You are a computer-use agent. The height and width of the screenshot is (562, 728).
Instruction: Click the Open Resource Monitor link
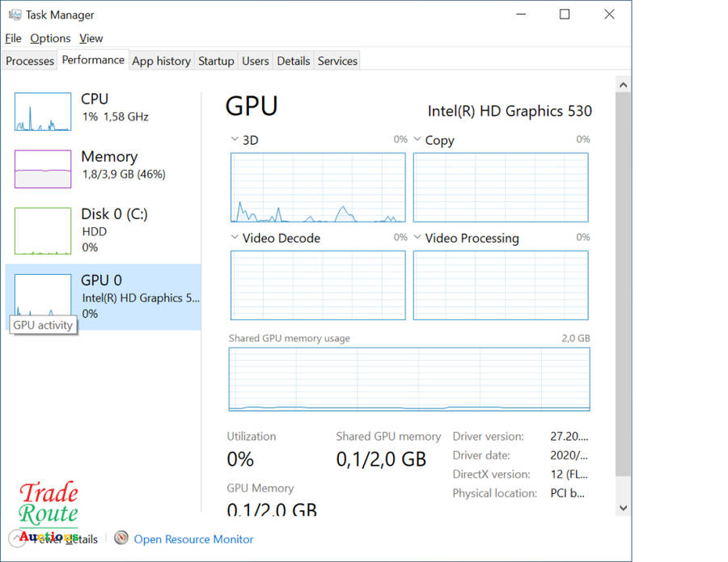point(193,539)
